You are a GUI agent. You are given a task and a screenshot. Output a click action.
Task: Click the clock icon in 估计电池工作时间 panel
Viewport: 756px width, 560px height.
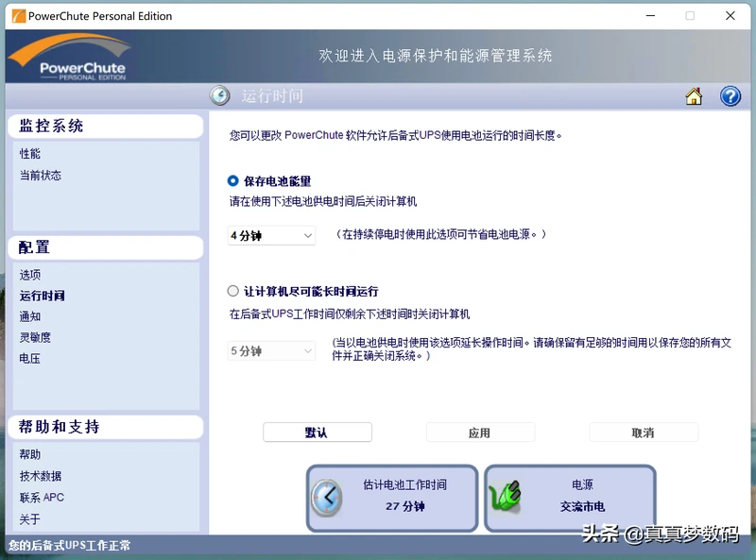pyautogui.click(x=326, y=499)
